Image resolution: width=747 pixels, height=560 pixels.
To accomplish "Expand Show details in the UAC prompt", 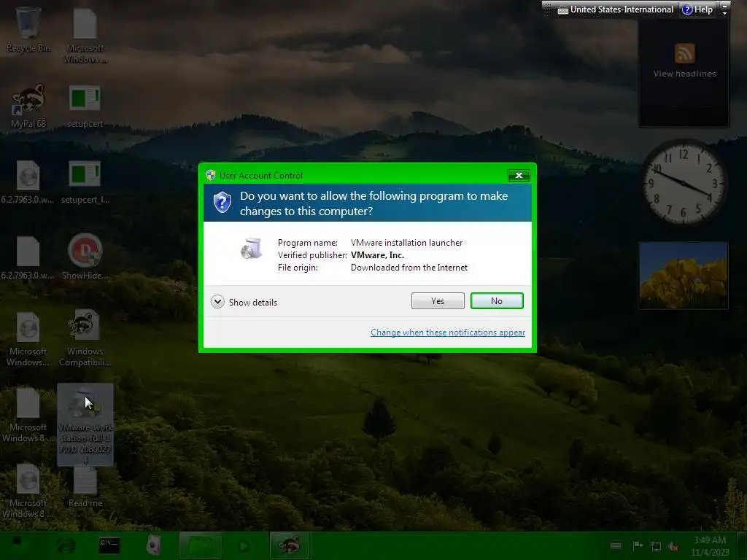I will (x=244, y=302).
